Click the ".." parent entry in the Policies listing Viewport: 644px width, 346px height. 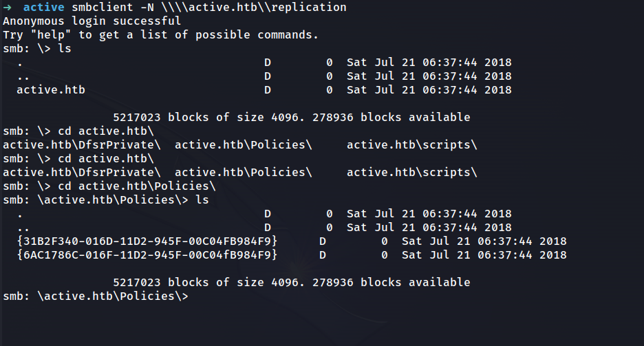pos(23,228)
